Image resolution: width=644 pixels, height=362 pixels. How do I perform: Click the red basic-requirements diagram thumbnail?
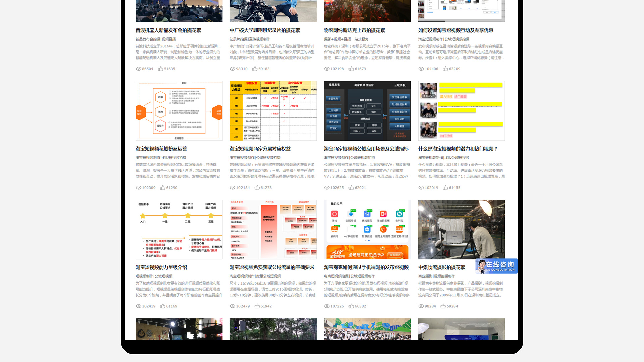pyautogui.click(x=273, y=229)
